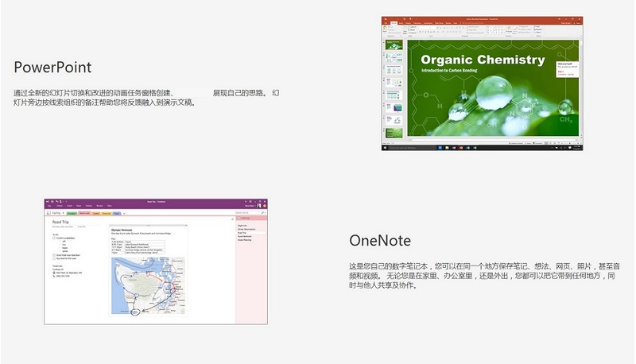Click the add new section plus tab in OneNote
Viewport: 636px width, 364px height.
pos(126,213)
